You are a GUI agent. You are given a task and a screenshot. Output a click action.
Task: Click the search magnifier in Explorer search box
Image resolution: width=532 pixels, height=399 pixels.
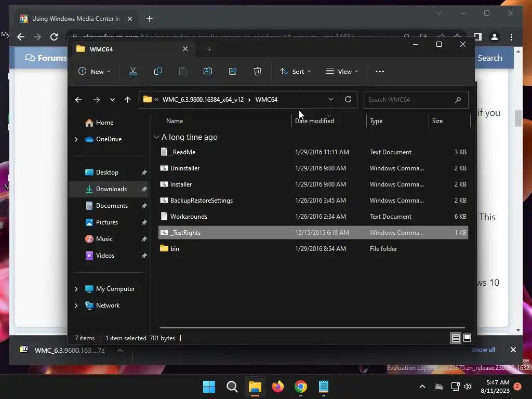point(458,100)
